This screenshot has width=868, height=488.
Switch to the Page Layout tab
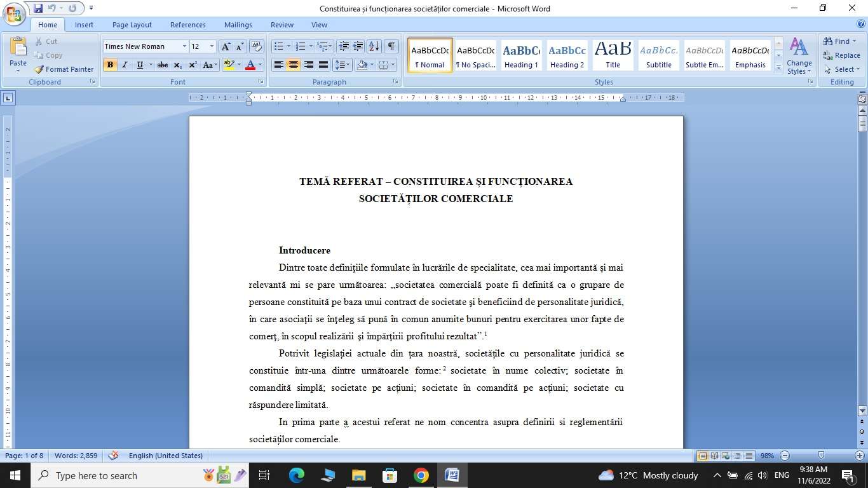(x=132, y=25)
